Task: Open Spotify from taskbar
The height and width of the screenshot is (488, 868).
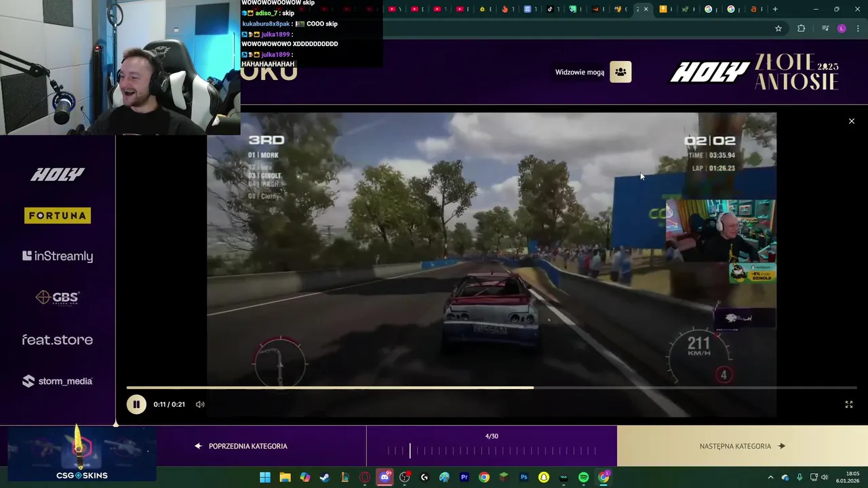Action: coord(584,477)
